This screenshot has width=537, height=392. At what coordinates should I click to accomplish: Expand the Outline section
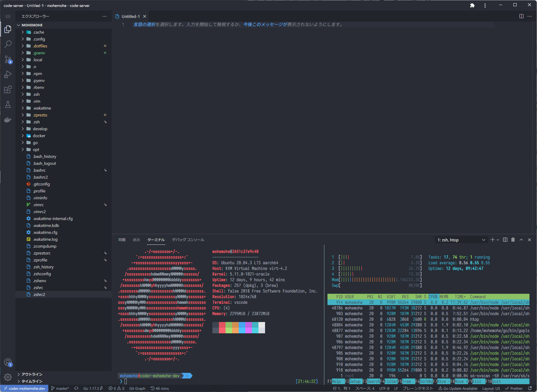point(63,374)
